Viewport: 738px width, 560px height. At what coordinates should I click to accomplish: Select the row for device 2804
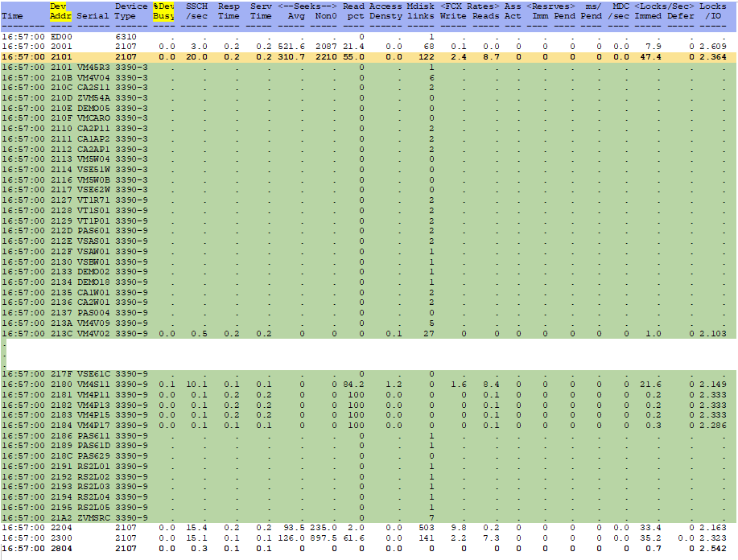pos(369,548)
